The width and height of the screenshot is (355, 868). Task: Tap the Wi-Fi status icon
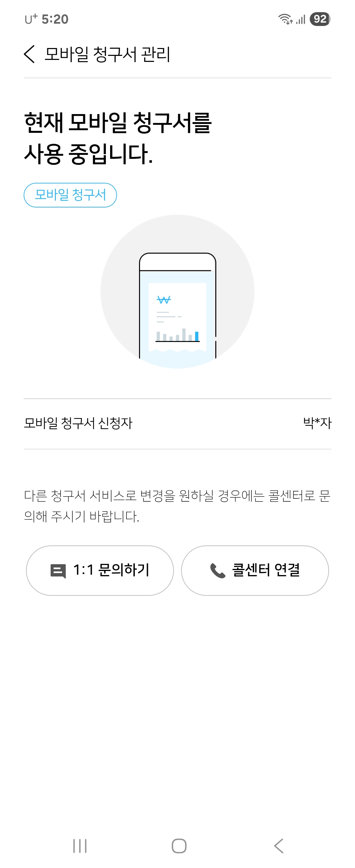point(285,19)
